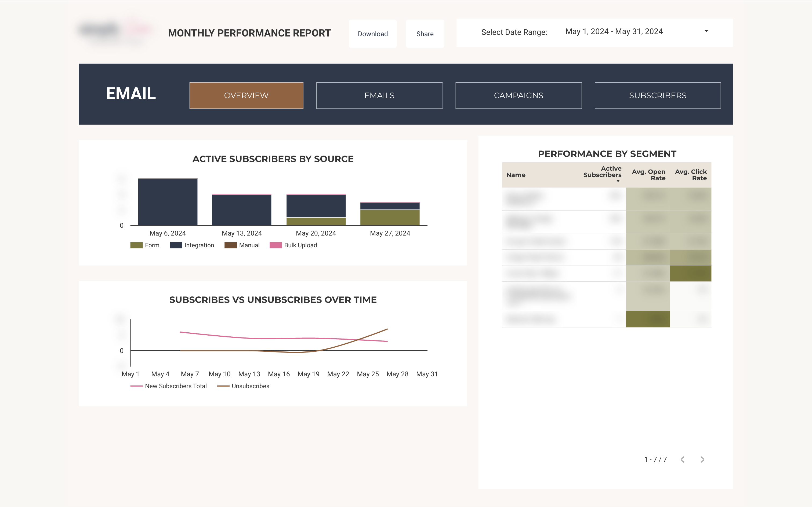Open the CAMPAIGNS tab
The width and height of the screenshot is (812, 507).
519,95
